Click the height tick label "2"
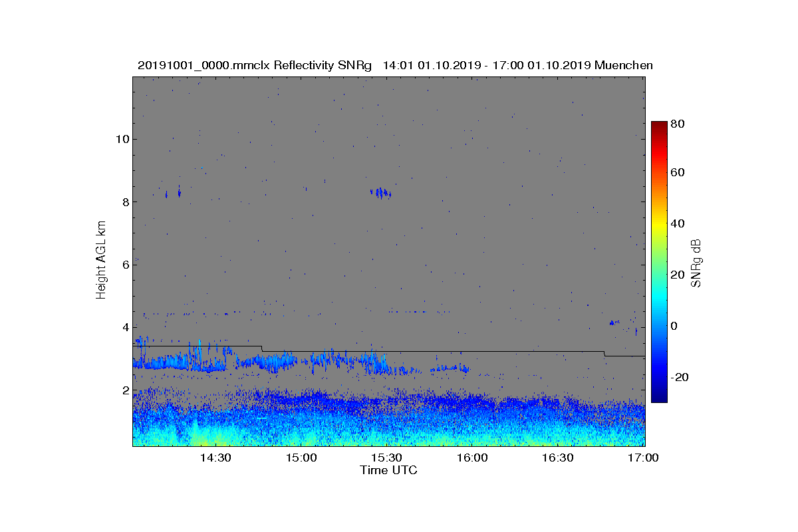Image resolution: width=798 pixels, height=532 pixels. (x=125, y=390)
